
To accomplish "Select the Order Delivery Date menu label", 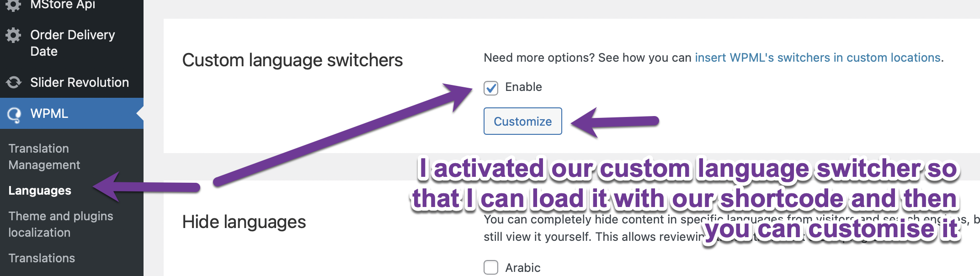I will point(73,43).
